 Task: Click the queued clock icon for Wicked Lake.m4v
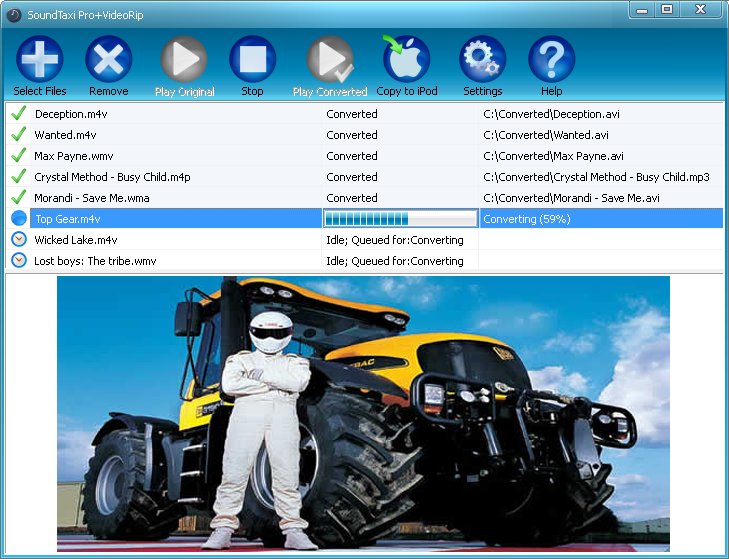tap(18, 240)
